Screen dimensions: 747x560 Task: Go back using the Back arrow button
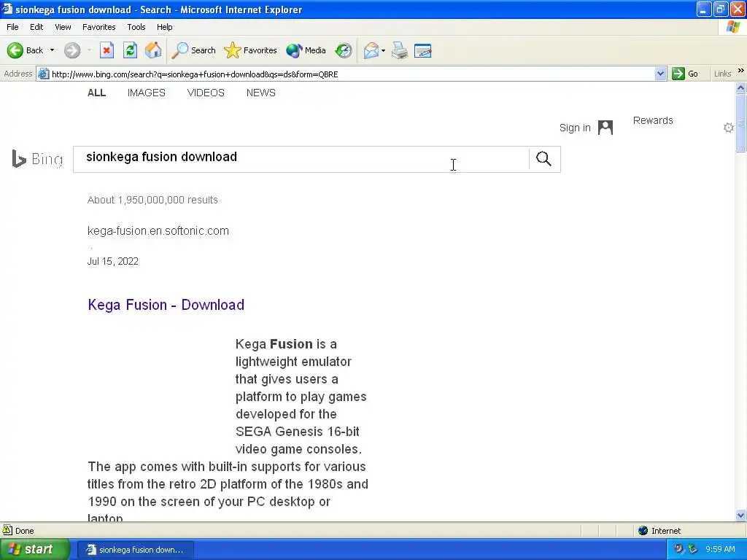click(x=26, y=50)
